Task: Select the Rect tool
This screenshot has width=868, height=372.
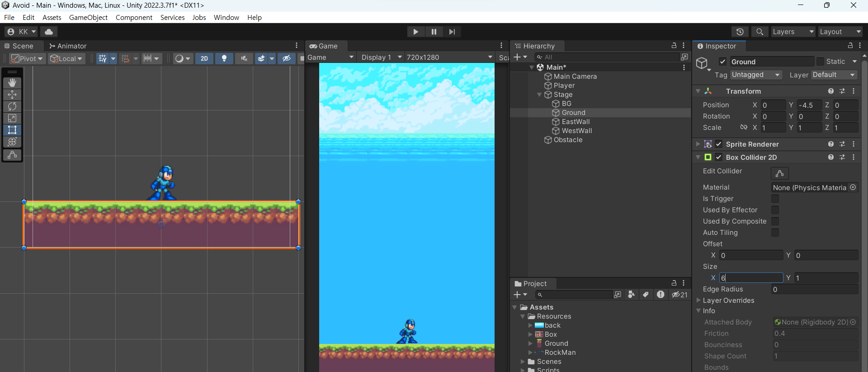Action: pos(12,130)
